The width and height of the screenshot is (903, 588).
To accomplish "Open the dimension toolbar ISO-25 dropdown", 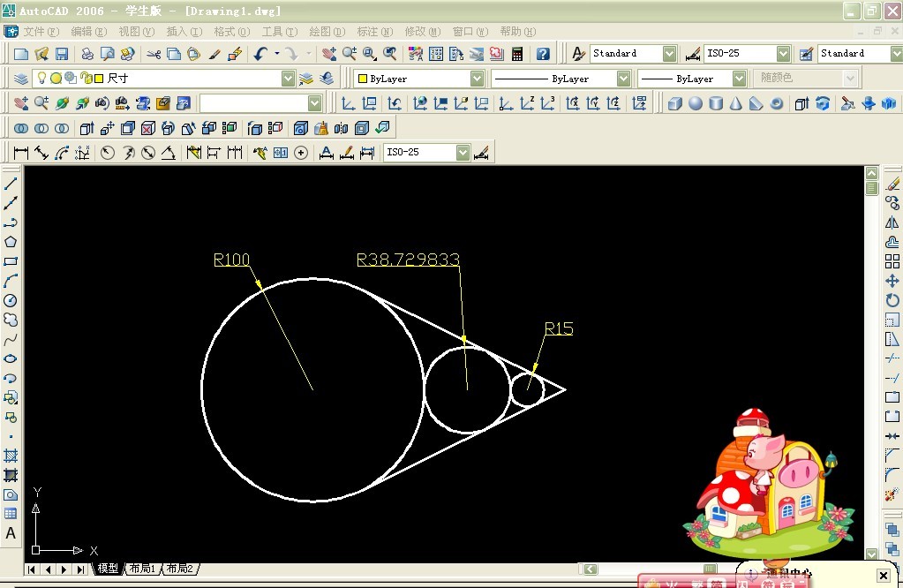I will point(463,153).
